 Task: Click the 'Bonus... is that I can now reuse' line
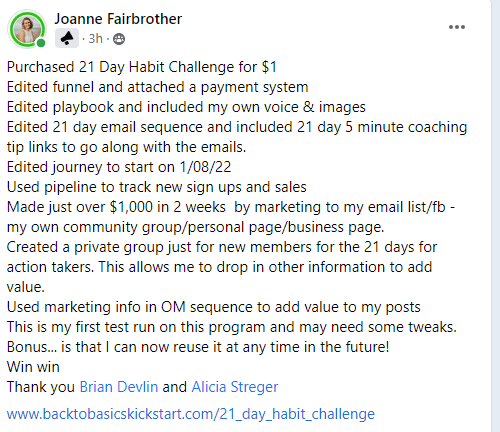coord(198,347)
